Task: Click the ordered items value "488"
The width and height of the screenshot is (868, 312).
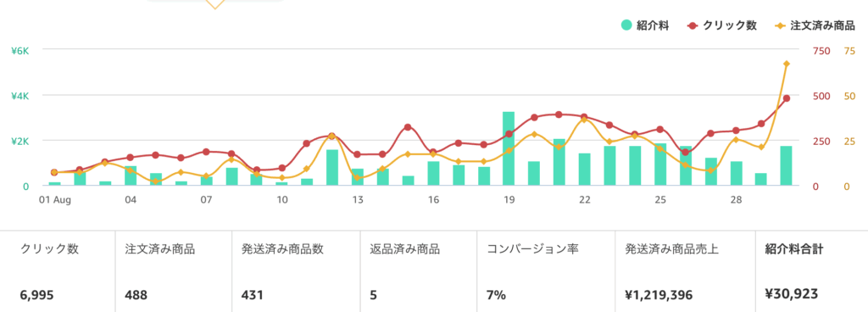Action: click(136, 295)
